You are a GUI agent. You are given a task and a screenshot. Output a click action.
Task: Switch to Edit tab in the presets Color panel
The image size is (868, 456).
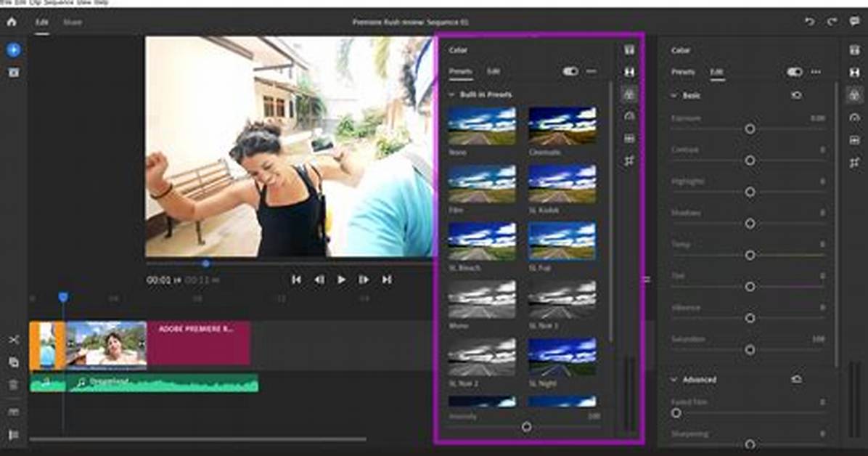point(494,71)
